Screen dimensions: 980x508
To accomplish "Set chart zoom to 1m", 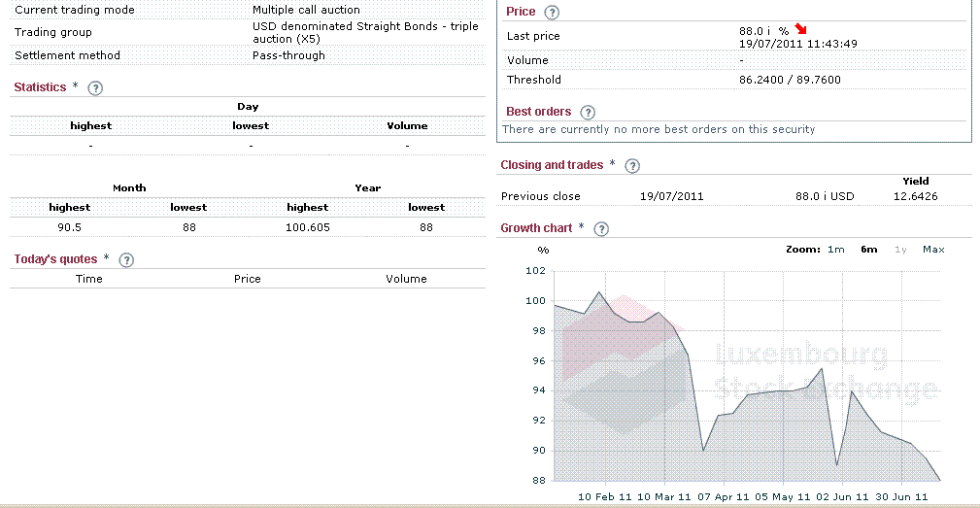I will click(835, 250).
